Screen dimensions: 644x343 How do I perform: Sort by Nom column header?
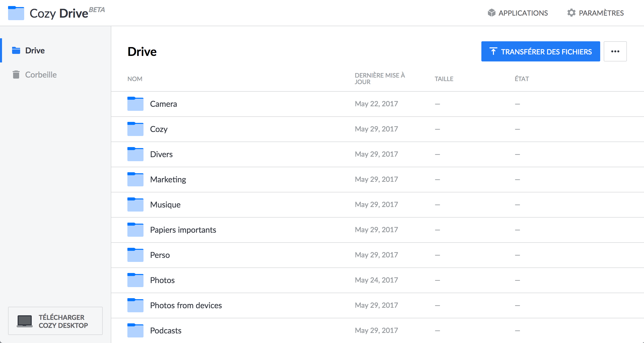pos(135,79)
